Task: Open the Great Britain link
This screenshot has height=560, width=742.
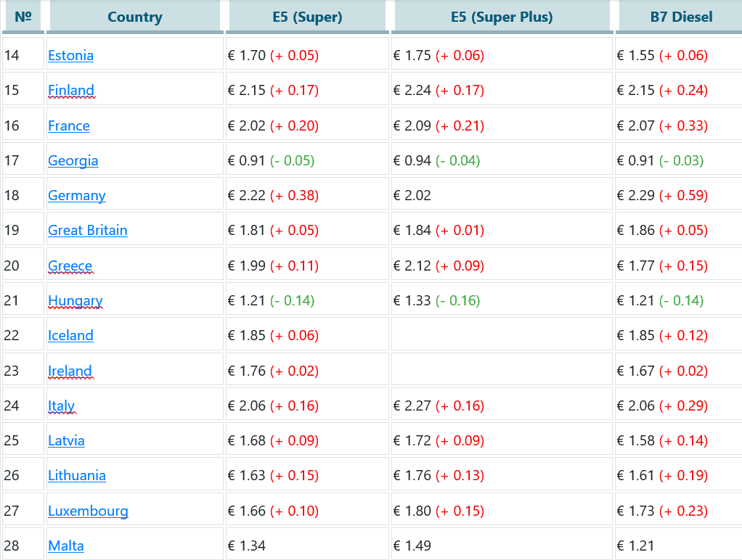Action: pyautogui.click(x=87, y=230)
